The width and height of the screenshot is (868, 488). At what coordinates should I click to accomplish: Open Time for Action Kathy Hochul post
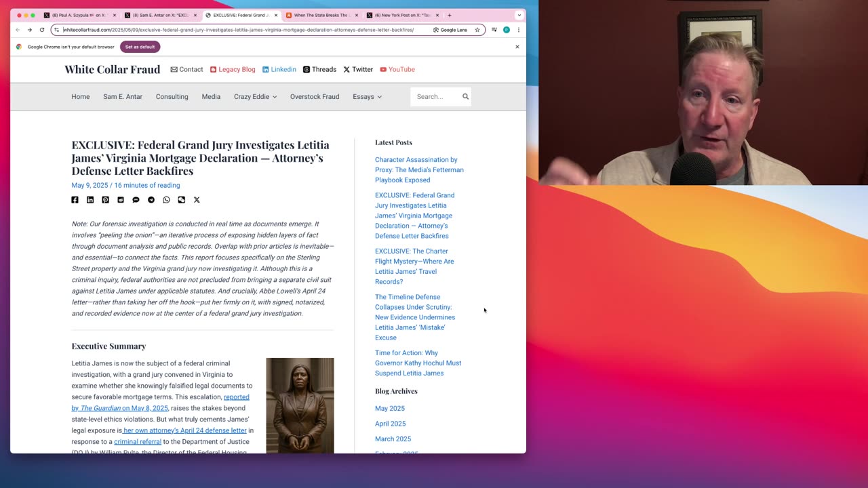(x=418, y=363)
